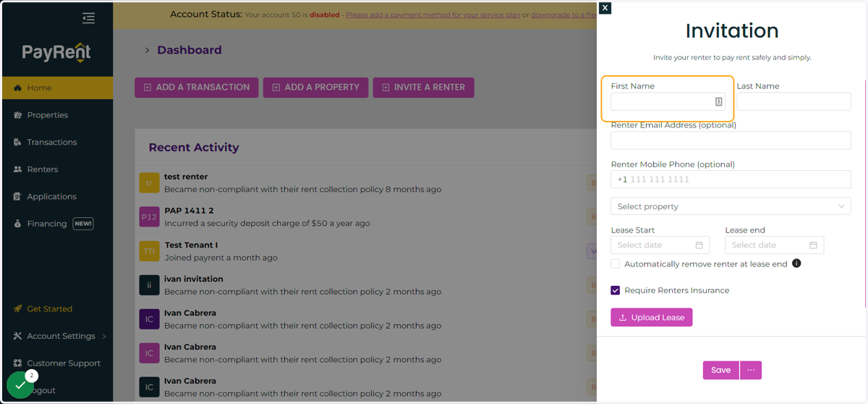Click the P12 avatar for PAP 1411 2
The height and width of the screenshot is (404, 868).
pyautogui.click(x=149, y=217)
